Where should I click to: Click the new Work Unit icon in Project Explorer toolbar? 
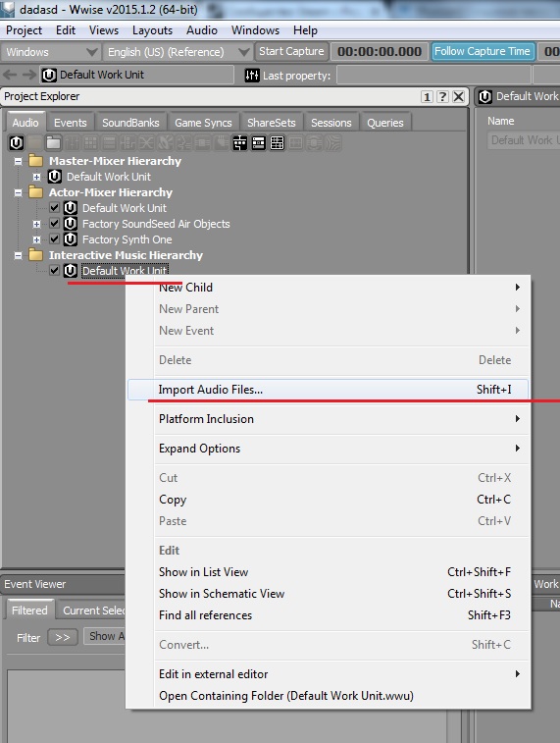(x=17, y=142)
